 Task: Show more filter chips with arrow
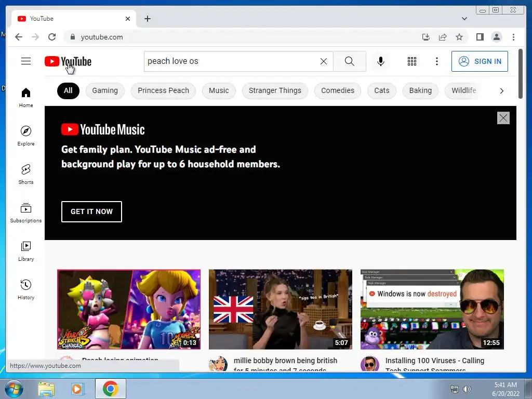501,91
